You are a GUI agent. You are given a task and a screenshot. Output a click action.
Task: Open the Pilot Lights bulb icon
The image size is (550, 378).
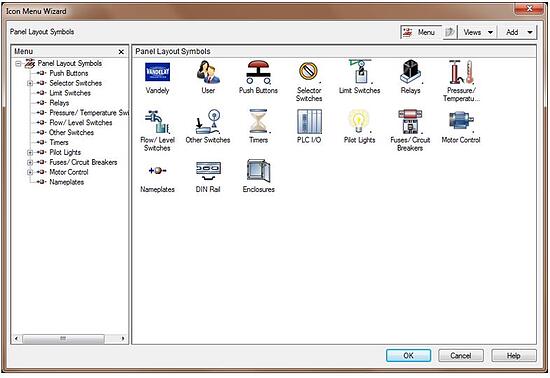click(x=359, y=121)
